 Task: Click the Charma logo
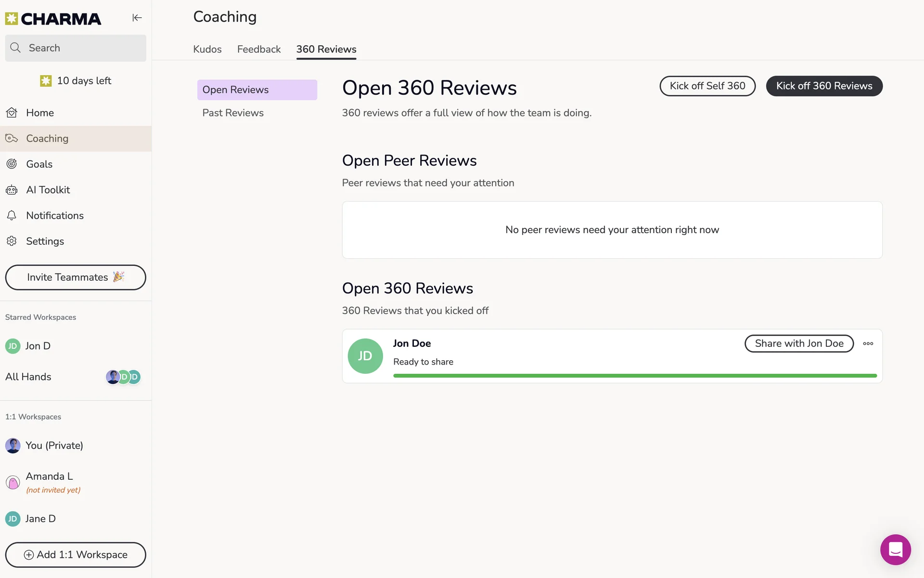pos(53,19)
